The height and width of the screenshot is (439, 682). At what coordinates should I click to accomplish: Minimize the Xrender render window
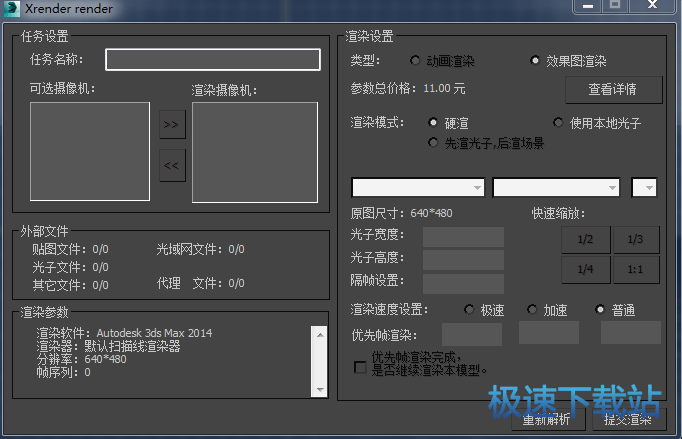[588, 6]
